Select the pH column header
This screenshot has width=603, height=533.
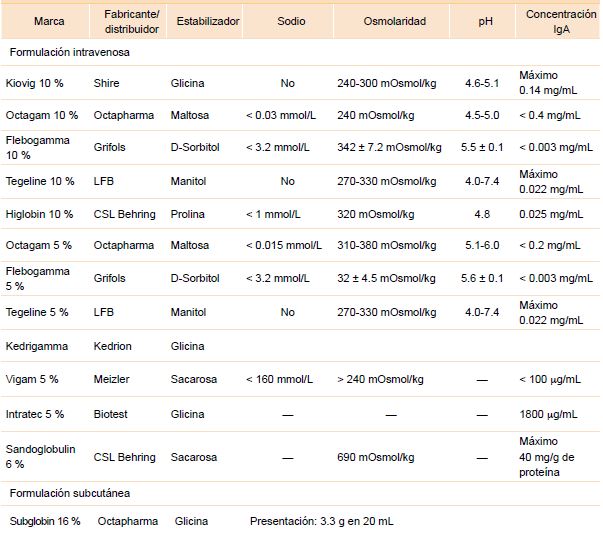[485, 21]
